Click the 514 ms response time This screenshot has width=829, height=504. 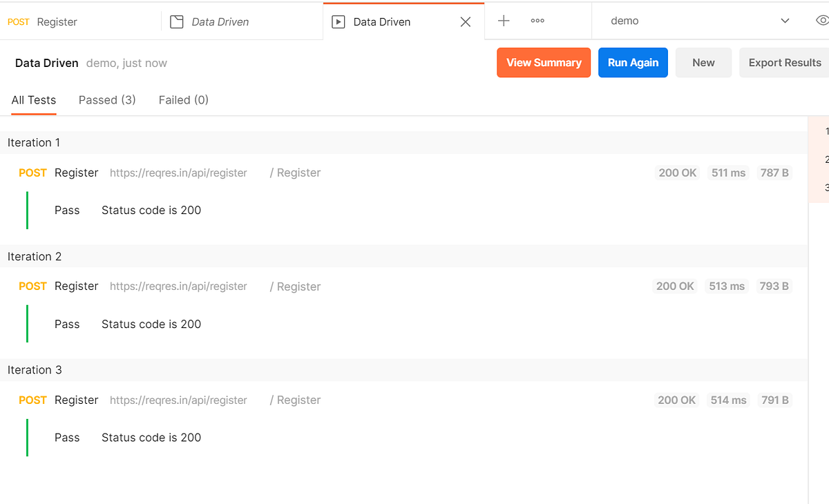tap(729, 400)
